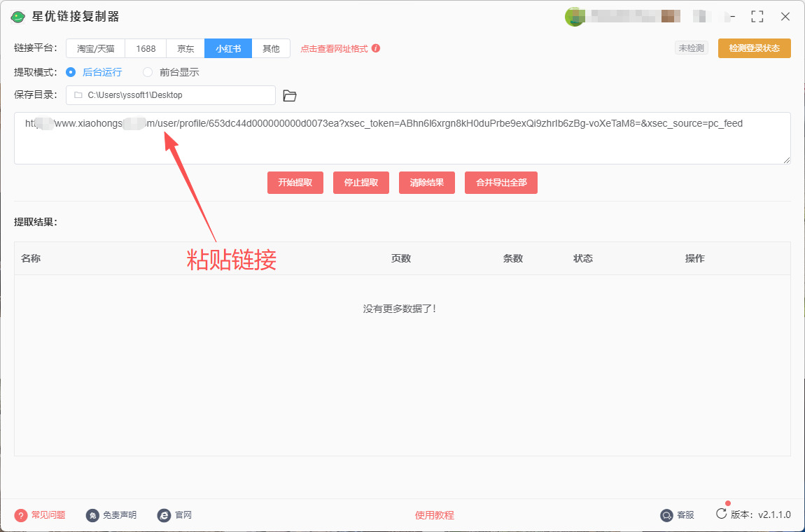The height and width of the screenshot is (532, 805).
Task: Open 免责声明 disclaimer link text
Action: click(x=120, y=515)
